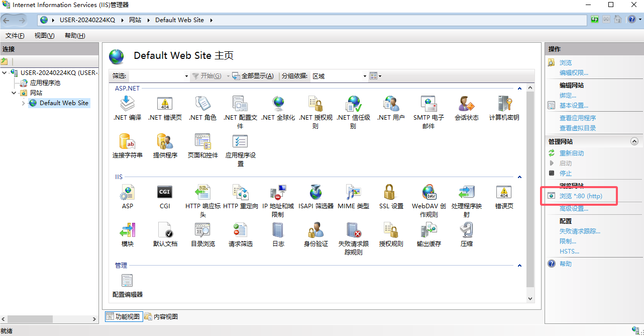Click inside the 筛选 filter input field

click(x=156, y=76)
